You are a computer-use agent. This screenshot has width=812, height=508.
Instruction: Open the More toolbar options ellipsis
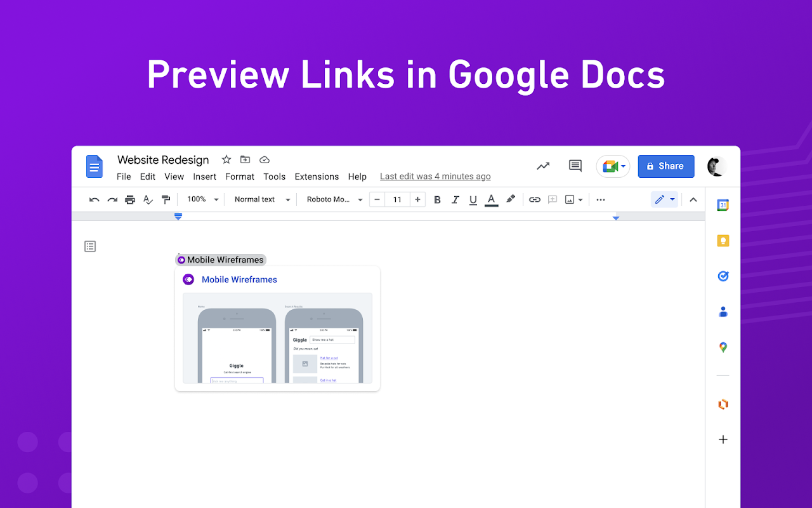click(x=601, y=199)
